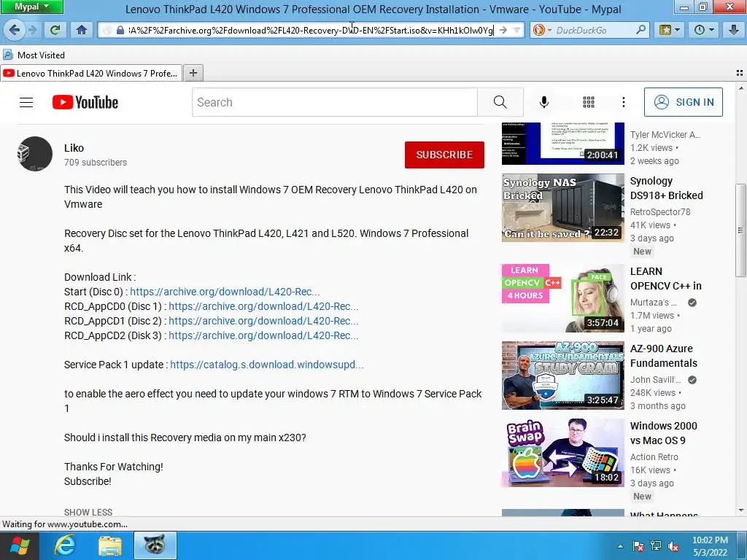Viewport: 747px width, 560px height.
Task: Open the YouTube hamburger guide menu
Action: click(x=26, y=102)
